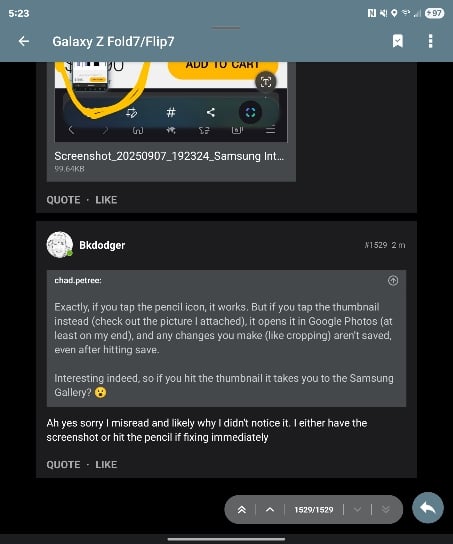Quote the post with the screenshot attachment
The image size is (453, 544).
click(63, 200)
